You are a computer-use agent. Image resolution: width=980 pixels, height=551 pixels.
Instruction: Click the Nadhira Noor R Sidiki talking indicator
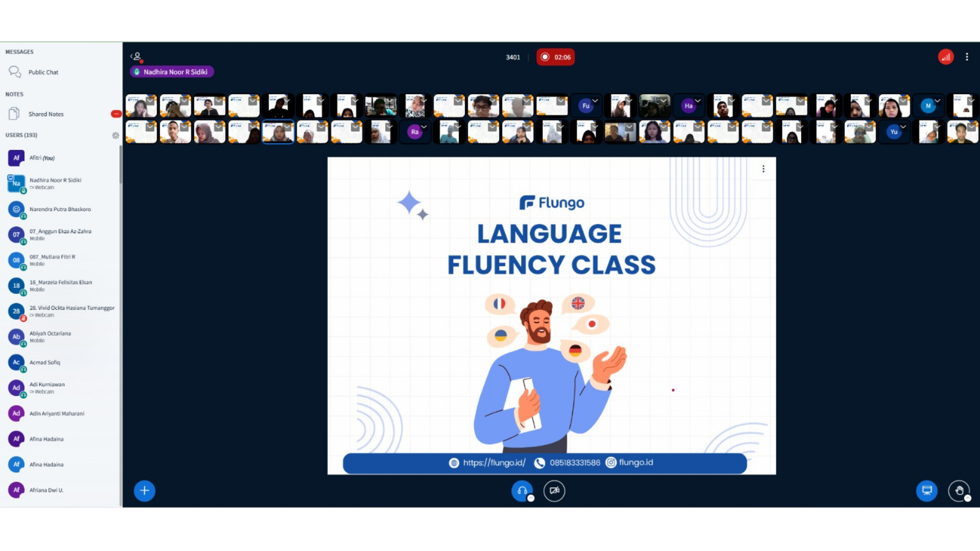tap(171, 72)
